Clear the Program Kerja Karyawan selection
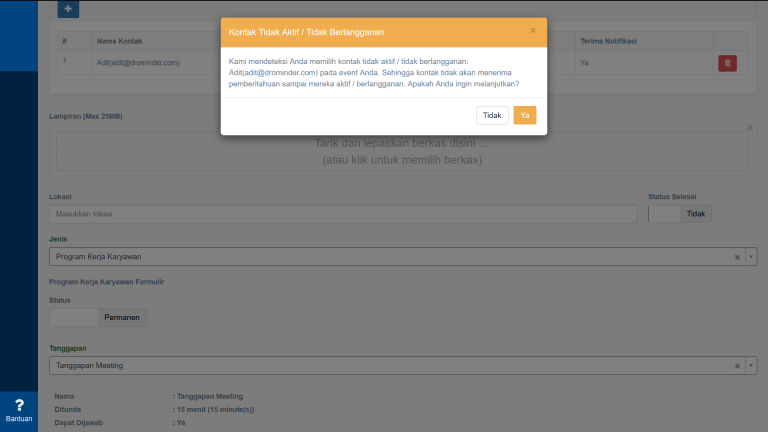The image size is (768, 432). 737,257
